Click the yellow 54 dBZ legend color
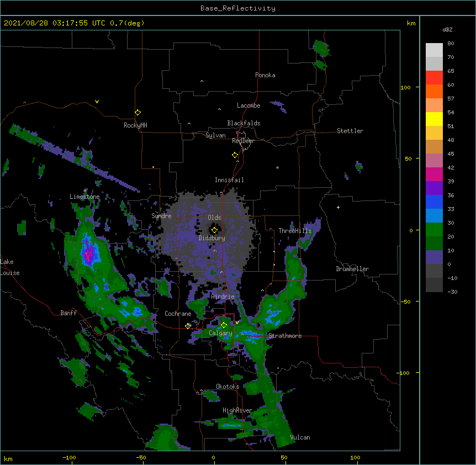 click(x=434, y=119)
